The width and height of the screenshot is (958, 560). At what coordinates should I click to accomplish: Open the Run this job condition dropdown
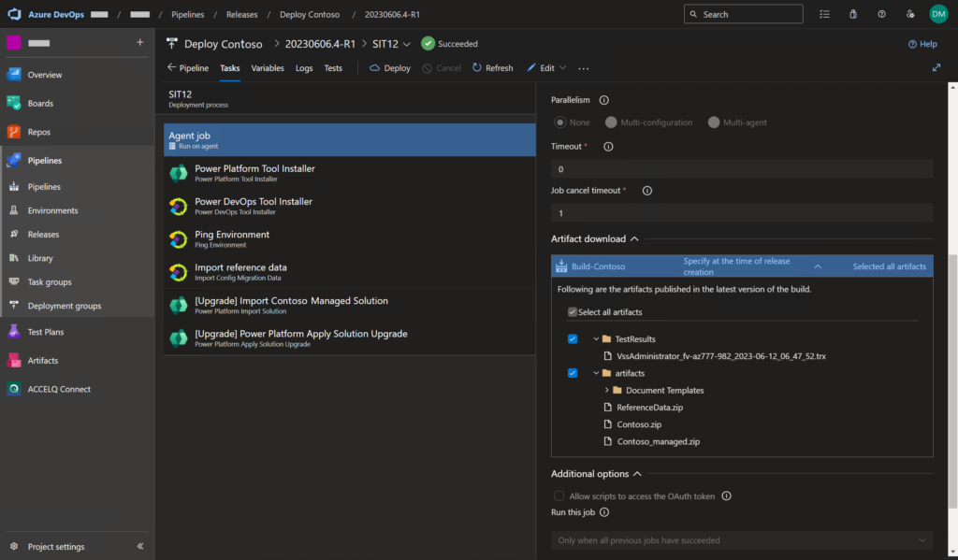(741, 539)
